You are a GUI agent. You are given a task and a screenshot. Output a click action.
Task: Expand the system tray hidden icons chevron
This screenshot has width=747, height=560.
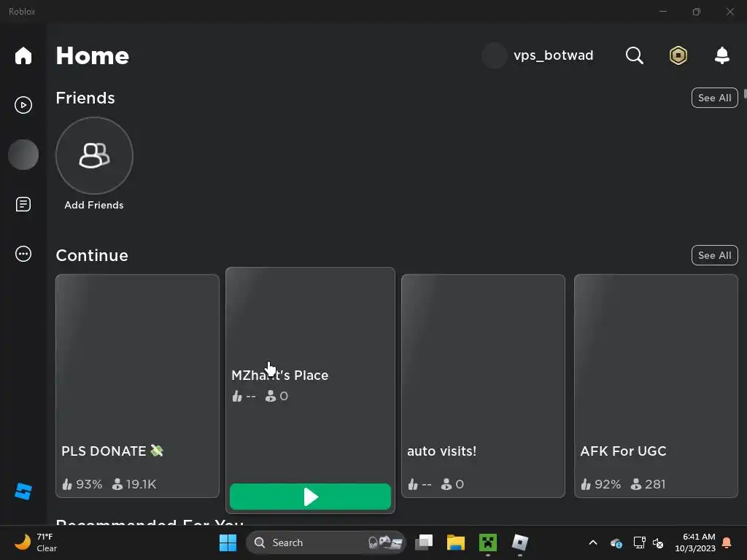[592, 542]
